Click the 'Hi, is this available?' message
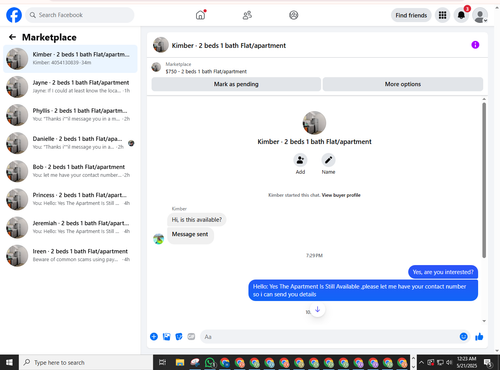 (197, 220)
